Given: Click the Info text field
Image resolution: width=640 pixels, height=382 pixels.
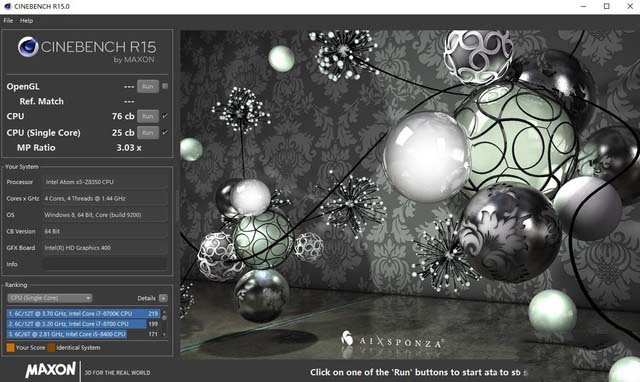Looking at the screenshot, I should [x=105, y=264].
